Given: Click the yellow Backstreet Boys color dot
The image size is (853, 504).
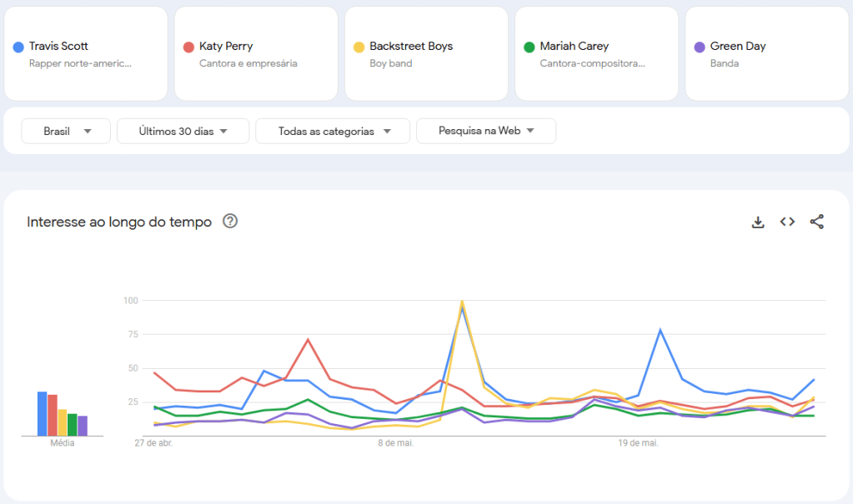Looking at the screenshot, I should [x=359, y=47].
